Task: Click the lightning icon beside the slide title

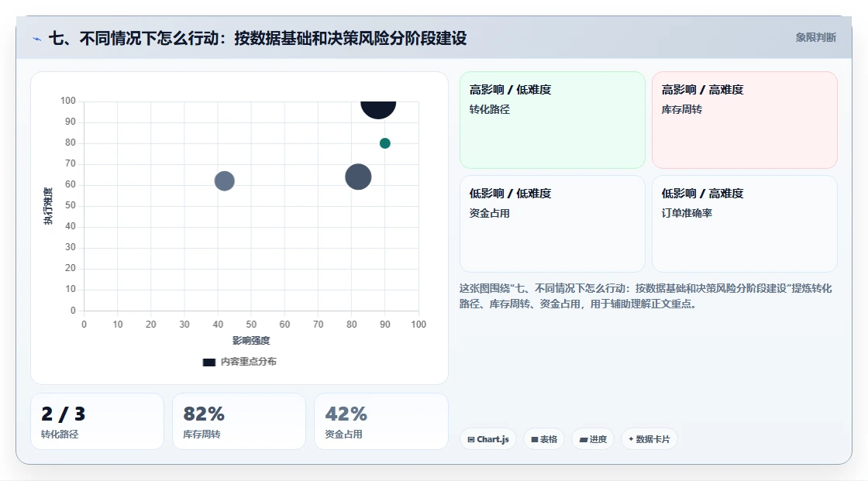Action: pyautogui.click(x=36, y=39)
